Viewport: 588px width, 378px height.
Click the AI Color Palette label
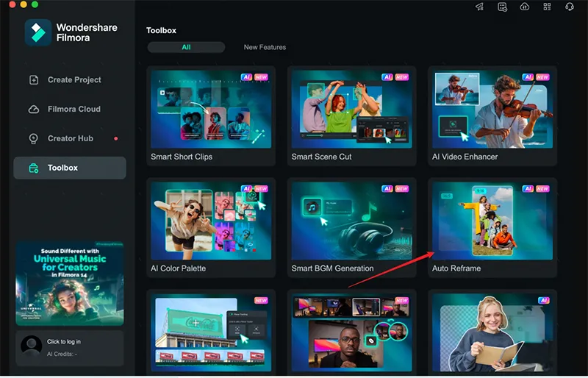[x=178, y=268]
